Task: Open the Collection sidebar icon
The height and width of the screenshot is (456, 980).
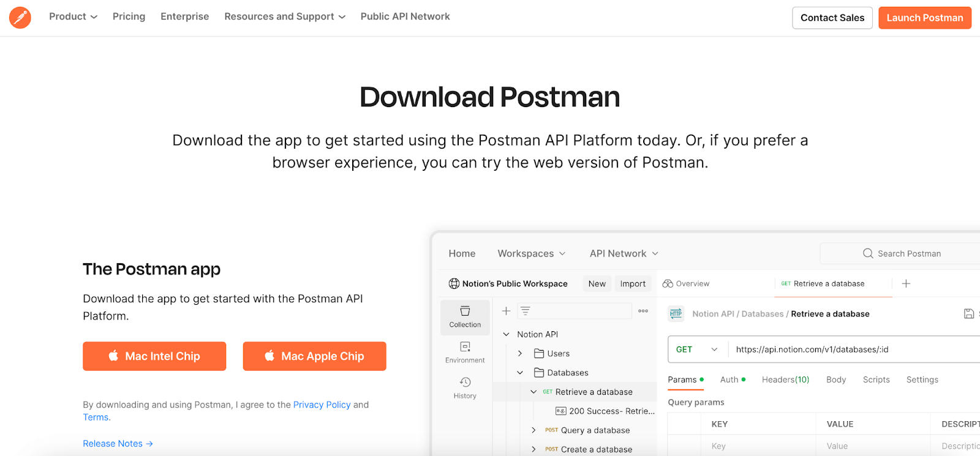Action: pyautogui.click(x=465, y=317)
